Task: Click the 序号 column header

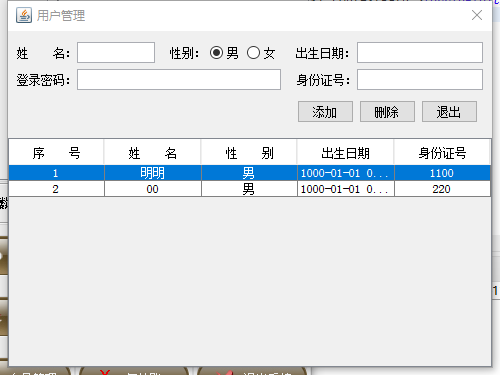Action: coord(56,153)
